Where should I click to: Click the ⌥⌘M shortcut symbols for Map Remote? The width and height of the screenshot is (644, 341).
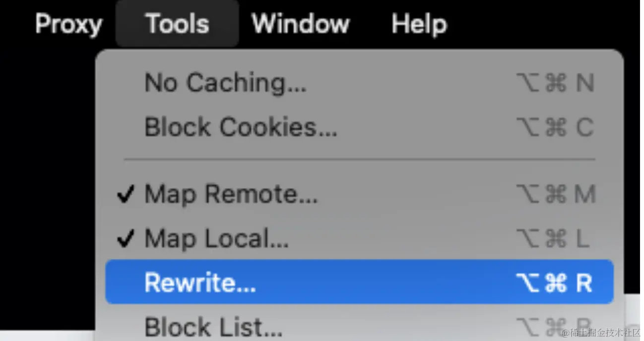(x=555, y=194)
